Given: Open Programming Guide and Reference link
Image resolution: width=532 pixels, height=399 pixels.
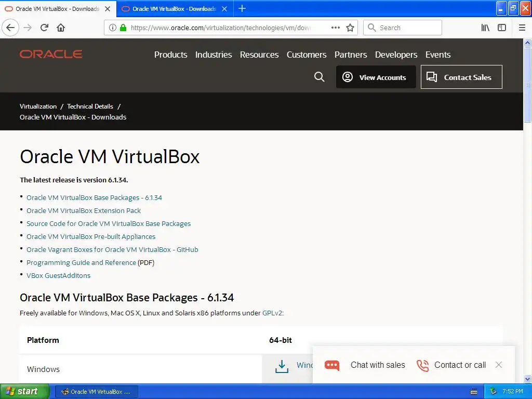Looking at the screenshot, I should pos(81,262).
